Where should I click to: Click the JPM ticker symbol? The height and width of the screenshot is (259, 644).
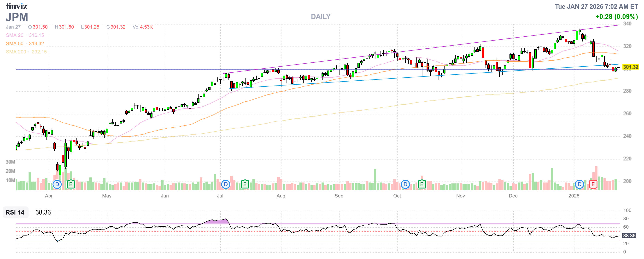pyautogui.click(x=17, y=17)
